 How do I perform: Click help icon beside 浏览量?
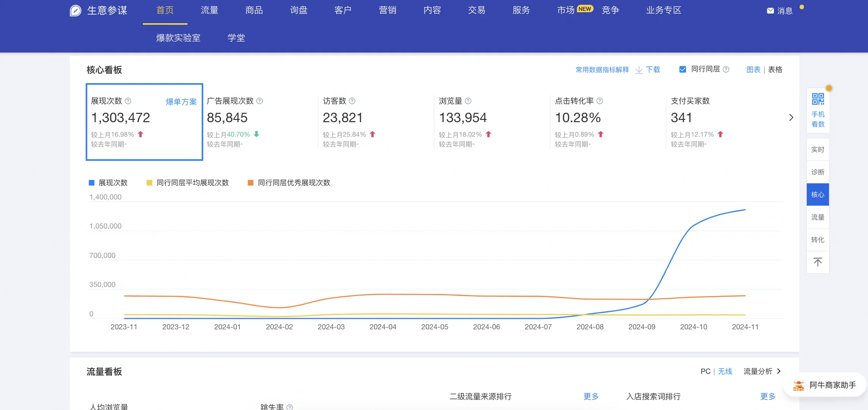[x=468, y=101]
